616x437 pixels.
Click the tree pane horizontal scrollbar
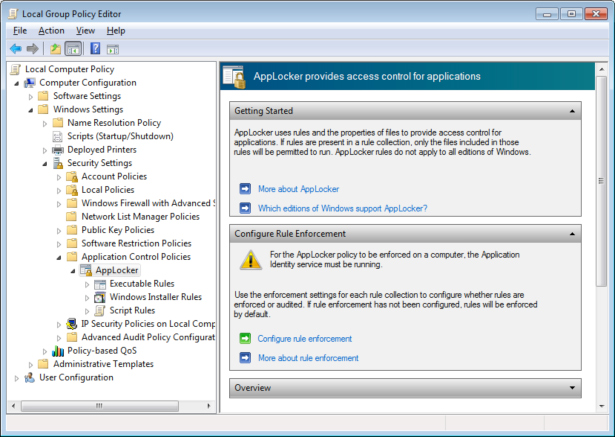click(x=112, y=406)
